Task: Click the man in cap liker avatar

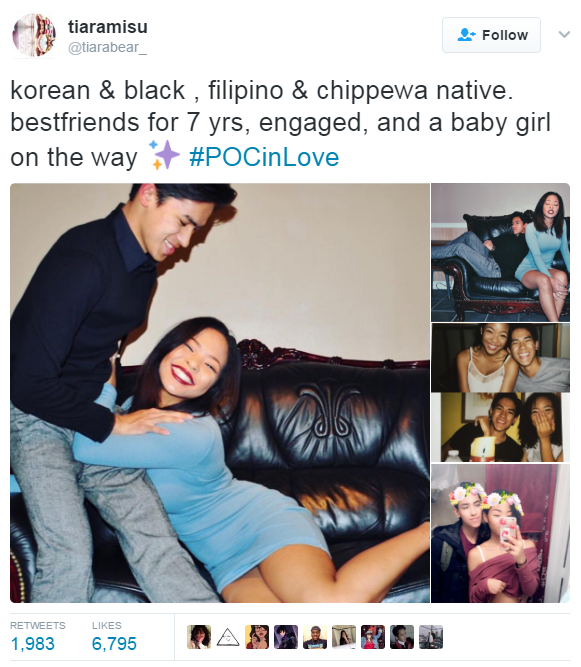Action: click(x=315, y=637)
